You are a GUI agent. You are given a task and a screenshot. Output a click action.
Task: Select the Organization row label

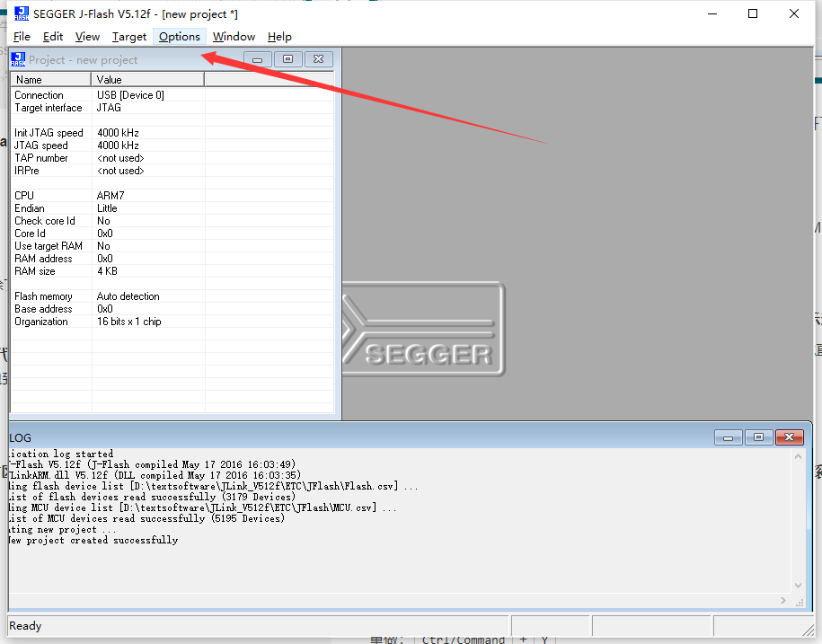coord(41,322)
